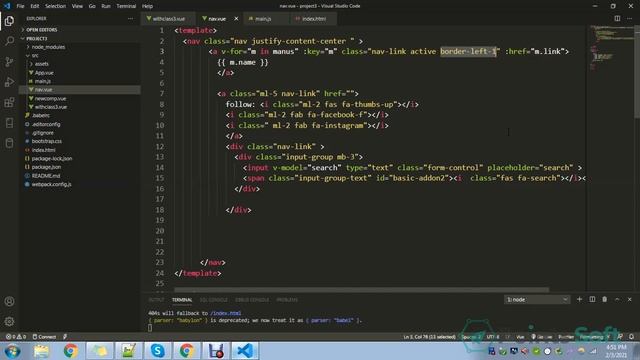The width and height of the screenshot is (640, 360).
Task: Open webpack.config.js in file explorer
Action: coord(51,184)
